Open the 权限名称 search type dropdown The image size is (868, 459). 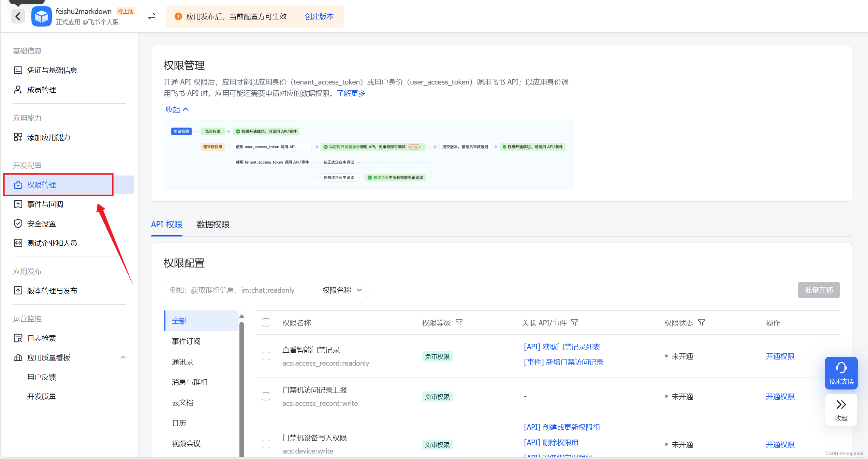[342, 290]
